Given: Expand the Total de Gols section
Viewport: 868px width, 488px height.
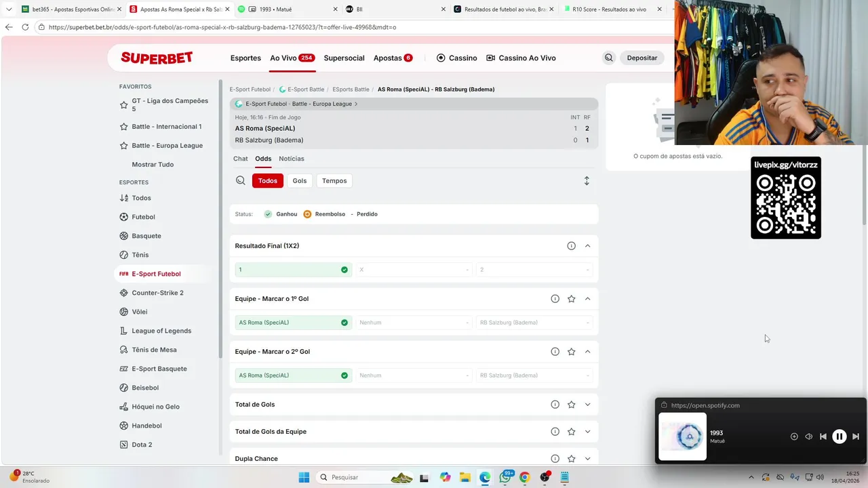Looking at the screenshot, I should click(x=587, y=405).
